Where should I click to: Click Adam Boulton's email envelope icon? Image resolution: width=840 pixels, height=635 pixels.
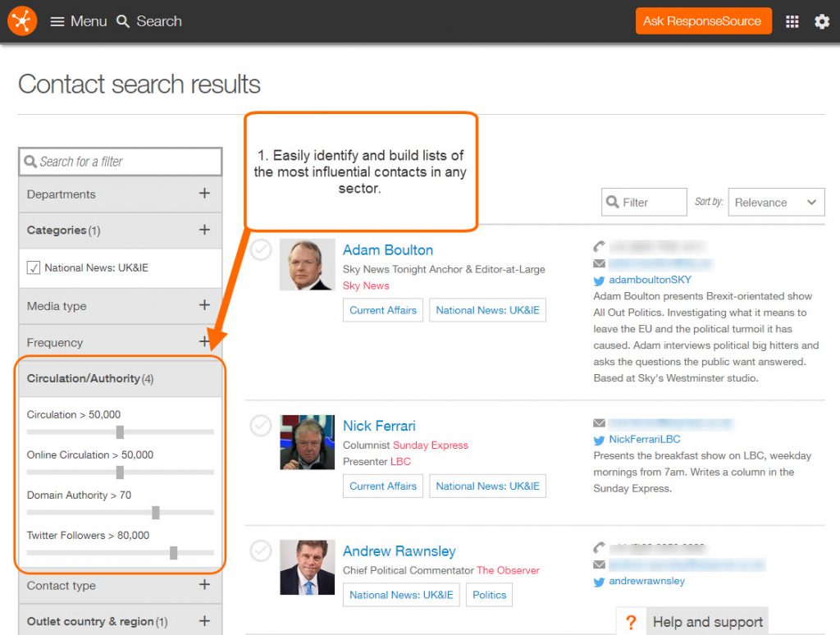(x=599, y=263)
